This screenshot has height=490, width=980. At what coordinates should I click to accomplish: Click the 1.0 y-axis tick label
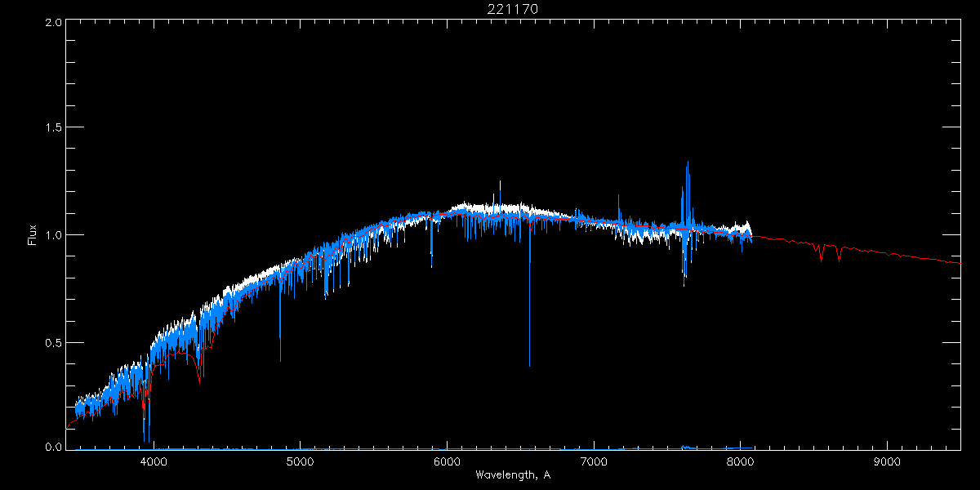click(52, 235)
